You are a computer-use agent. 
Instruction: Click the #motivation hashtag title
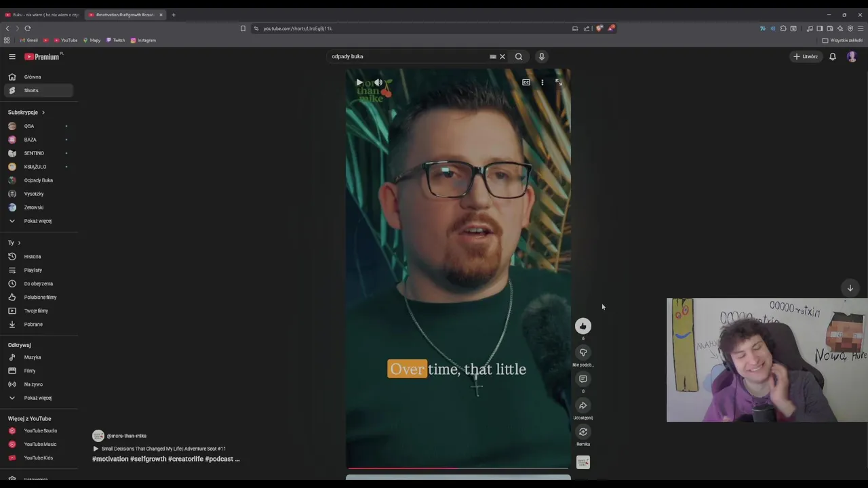[x=166, y=460]
